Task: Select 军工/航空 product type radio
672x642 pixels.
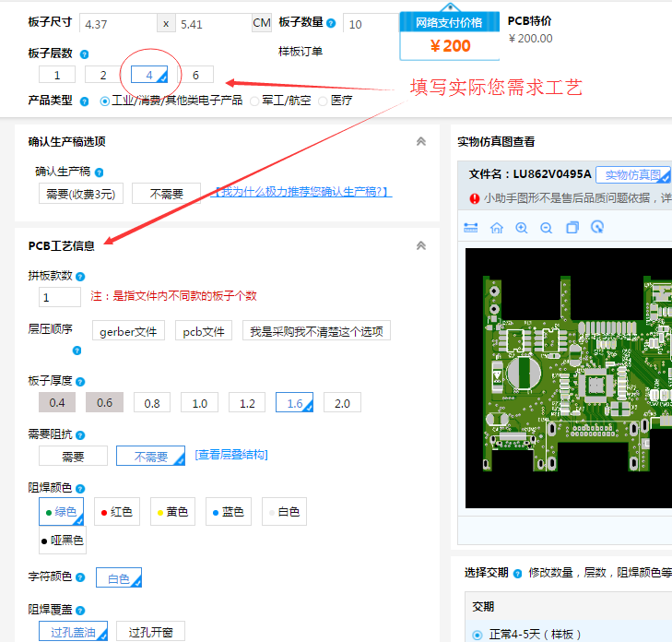Action: (255, 101)
